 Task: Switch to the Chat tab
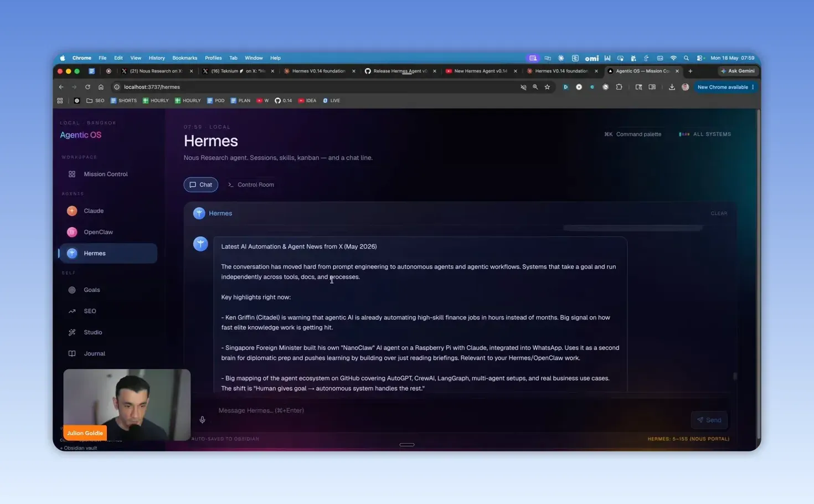click(x=200, y=184)
